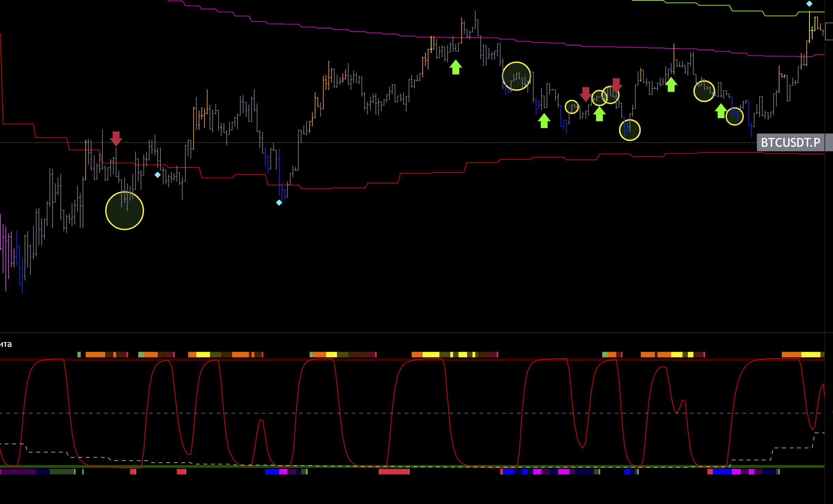The width and height of the screenshot is (833, 504).
Task: Click the green up arrow nearest the magenta line
Action: 456,67
